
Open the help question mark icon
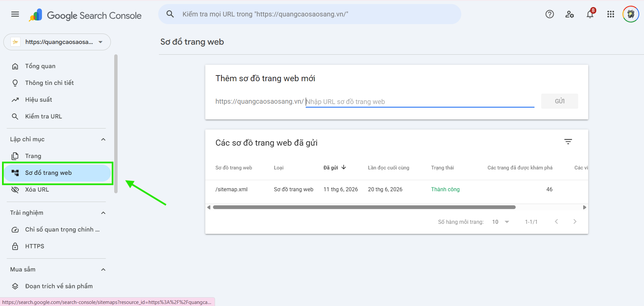coord(550,14)
